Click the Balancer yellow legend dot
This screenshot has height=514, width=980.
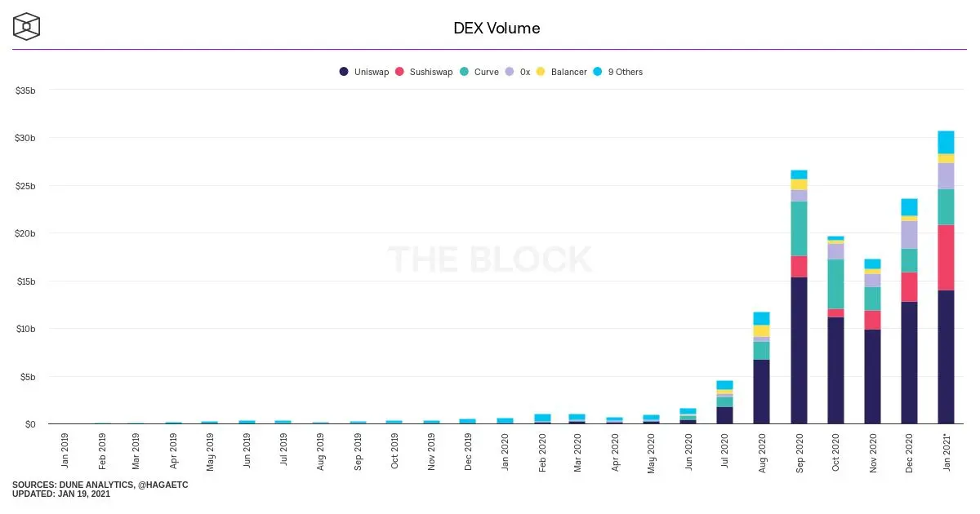pos(541,72)
